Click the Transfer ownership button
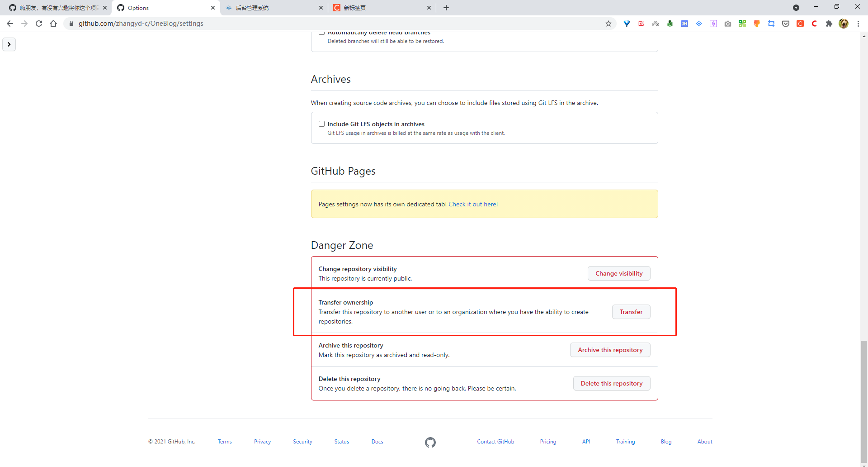 click(x=631, y=312)
